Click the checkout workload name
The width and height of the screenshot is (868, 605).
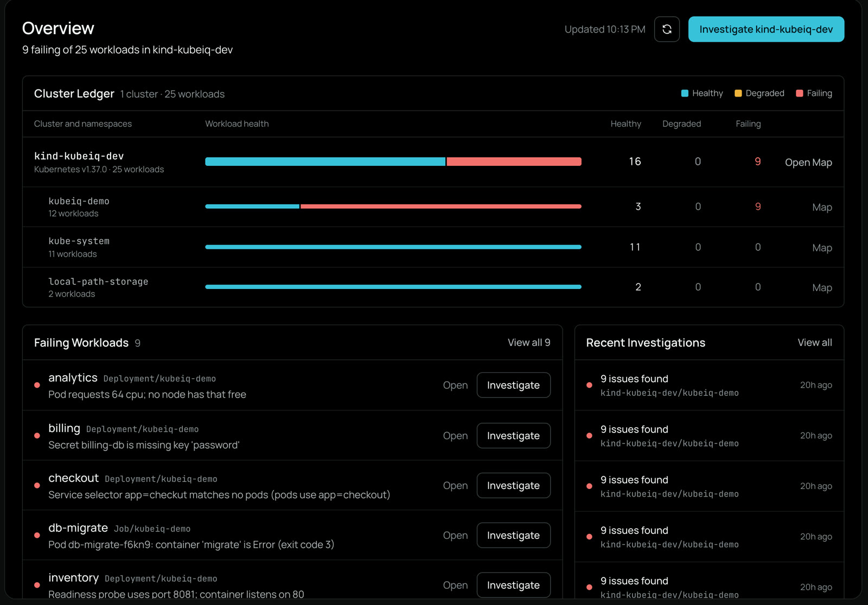coord(73,478)
